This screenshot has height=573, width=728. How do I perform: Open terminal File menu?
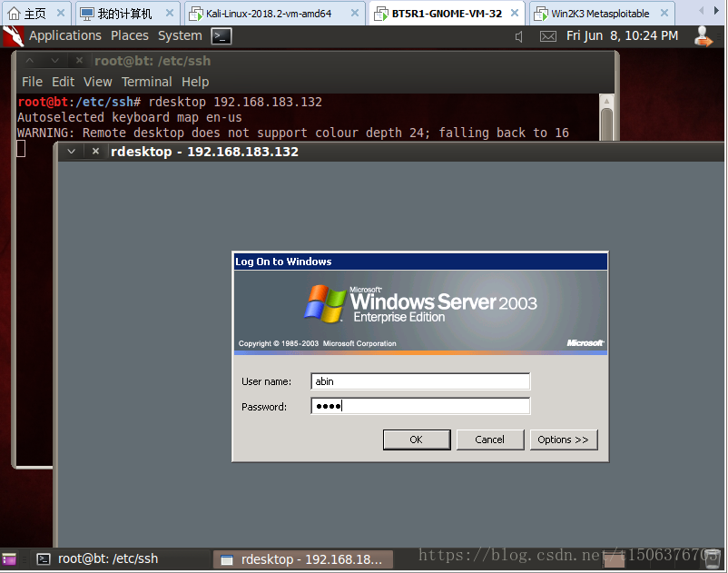(32, 82)
